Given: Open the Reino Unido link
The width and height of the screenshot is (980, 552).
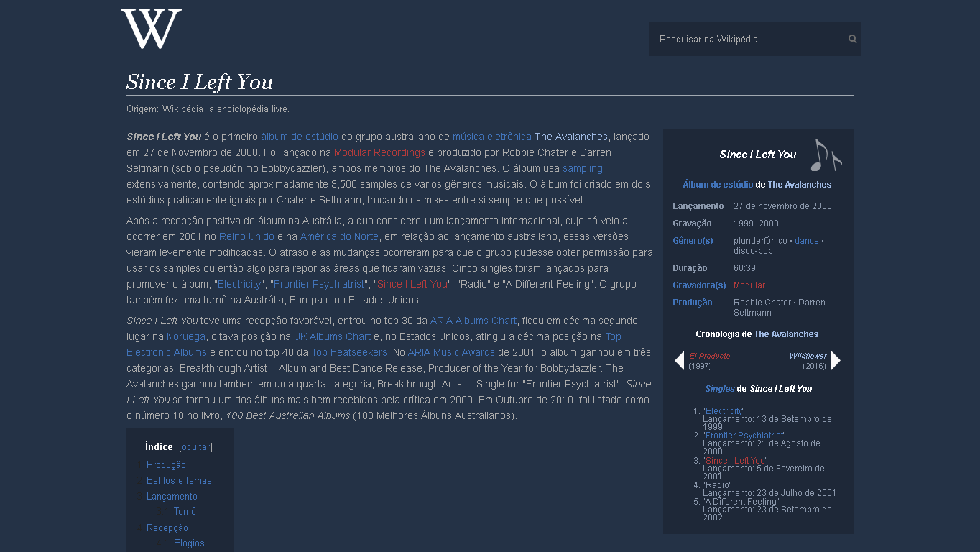Looking at the screenshot, I should click(x=246, y=236).
